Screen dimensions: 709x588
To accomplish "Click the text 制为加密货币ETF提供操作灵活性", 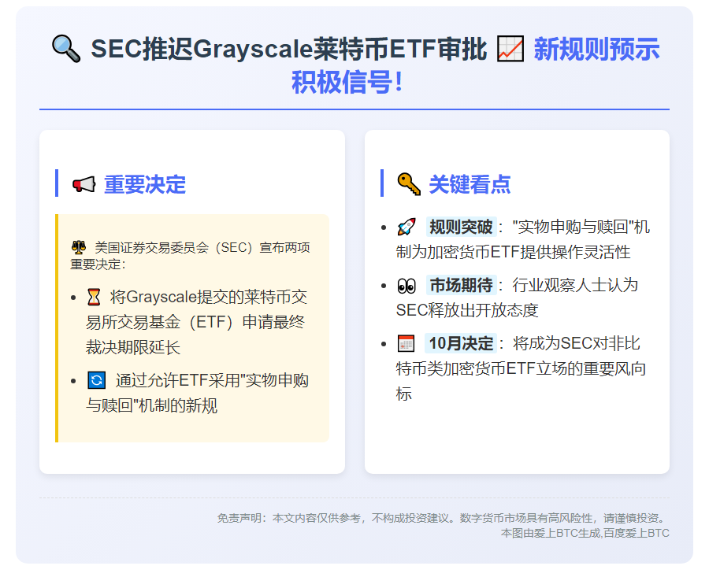I will 513,252.
